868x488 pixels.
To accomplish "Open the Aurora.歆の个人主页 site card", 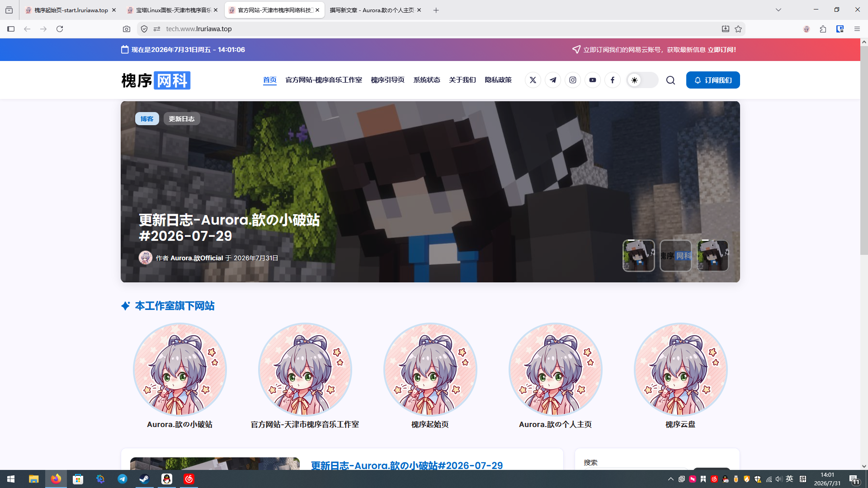I will pos(555,376).
